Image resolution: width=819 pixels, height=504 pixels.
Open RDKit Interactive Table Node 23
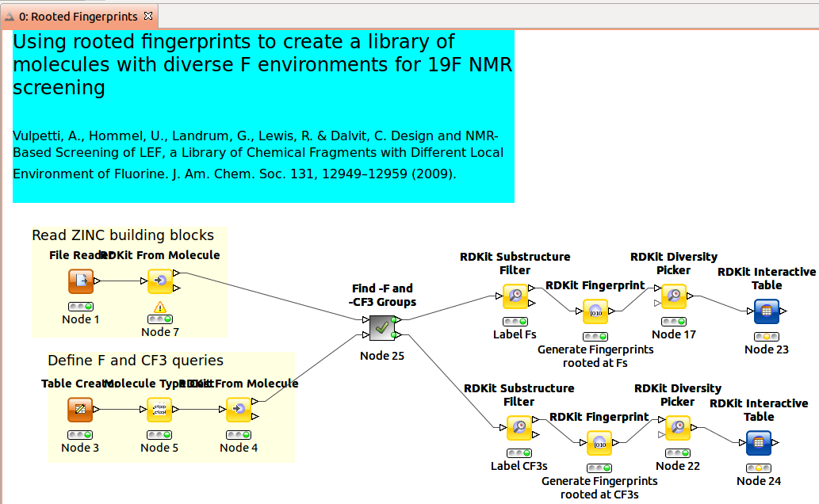coord(766,311)
